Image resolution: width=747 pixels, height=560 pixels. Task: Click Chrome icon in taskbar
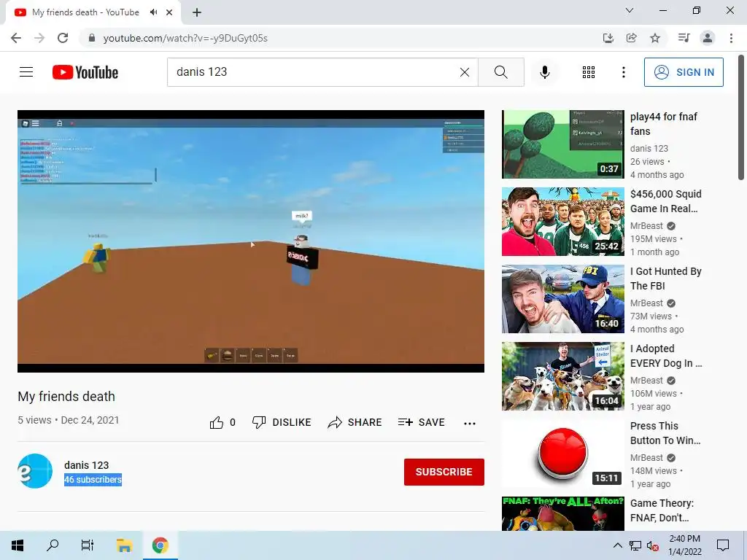pyautogui.click(x=160, y=545)
